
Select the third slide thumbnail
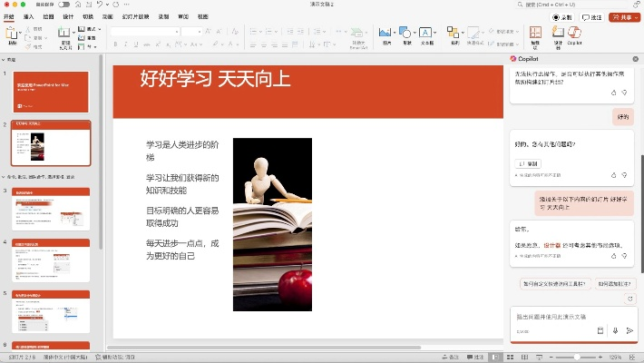click(52, 209)
